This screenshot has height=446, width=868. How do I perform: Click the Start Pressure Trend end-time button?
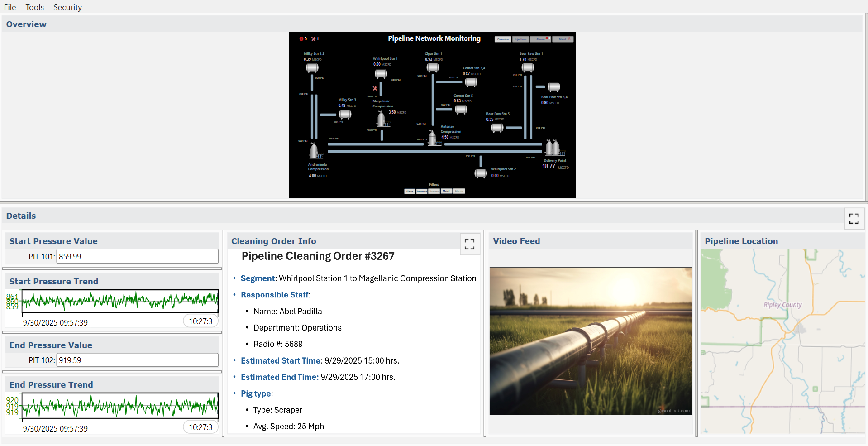(200, 321)
